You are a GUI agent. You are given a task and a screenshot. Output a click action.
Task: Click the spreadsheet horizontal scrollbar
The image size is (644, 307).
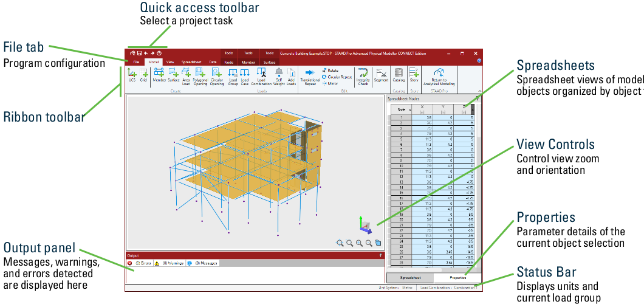coord(415,270)
